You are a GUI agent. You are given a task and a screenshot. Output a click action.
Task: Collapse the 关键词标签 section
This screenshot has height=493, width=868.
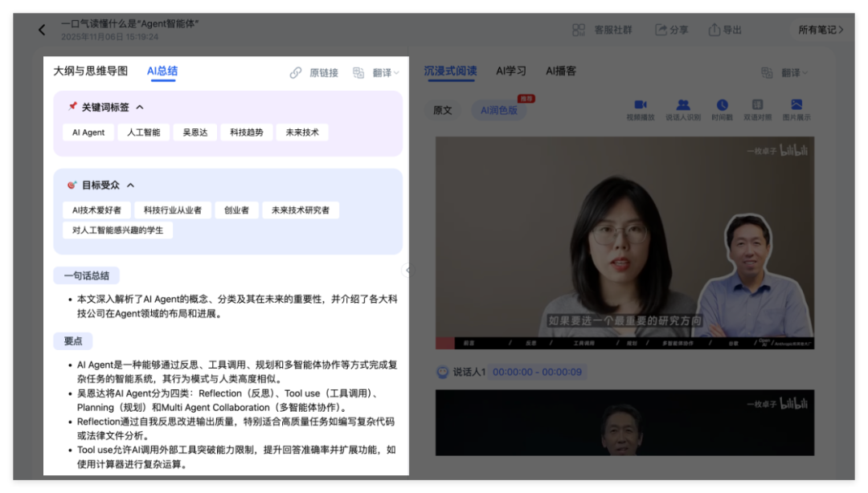pyautogui.click(x=140, y=108)
